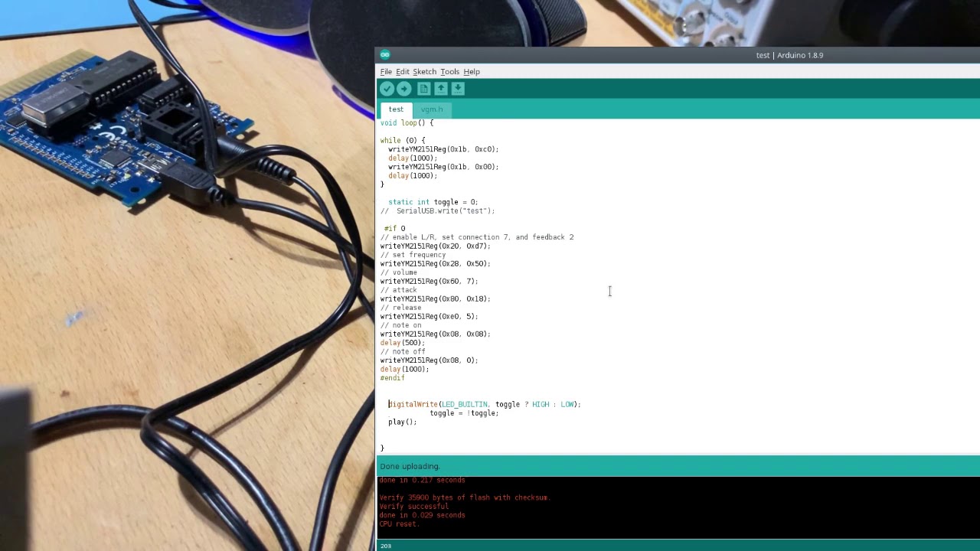Switch to the vgm.h tab

432,109
